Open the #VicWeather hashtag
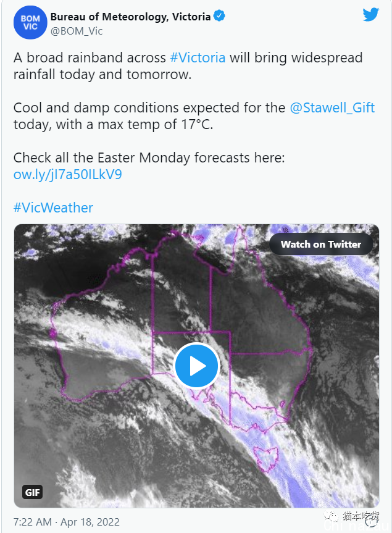 pos(53,208)
